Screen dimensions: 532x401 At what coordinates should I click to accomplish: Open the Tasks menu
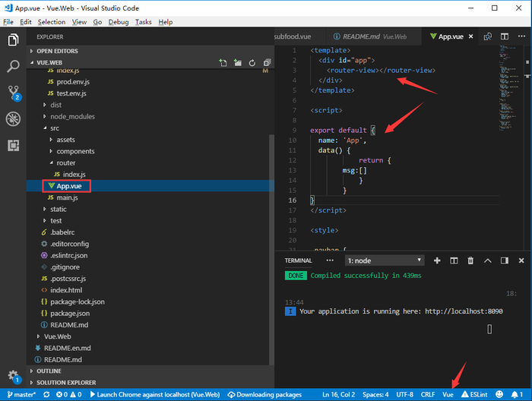[x=143, y=22]
